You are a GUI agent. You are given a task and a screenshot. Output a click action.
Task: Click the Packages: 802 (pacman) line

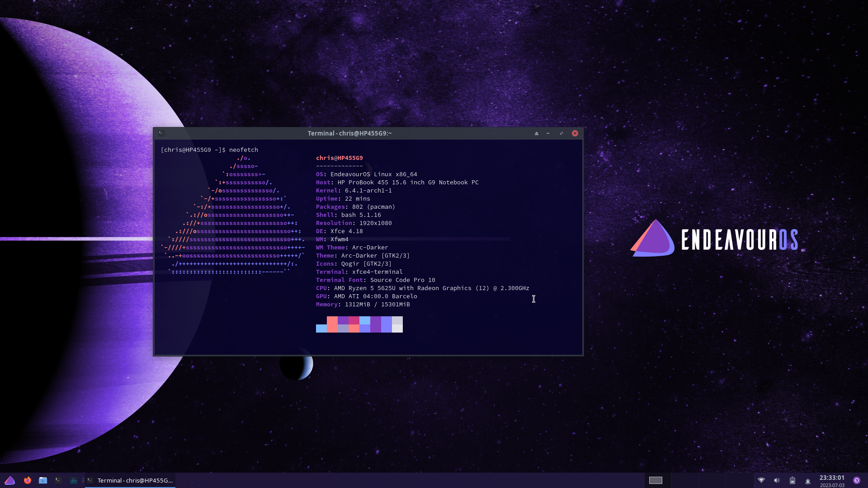click(x=356, y=207)
